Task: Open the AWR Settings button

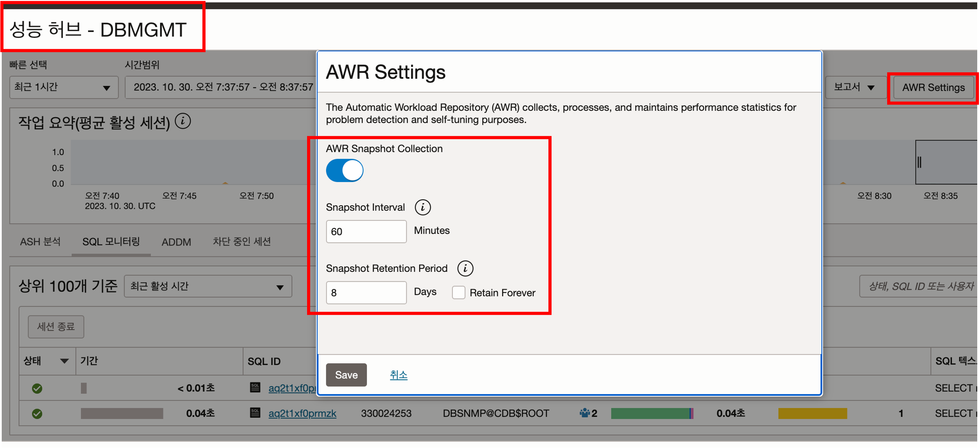Action: pyautogui.click(x=933, y=87)
